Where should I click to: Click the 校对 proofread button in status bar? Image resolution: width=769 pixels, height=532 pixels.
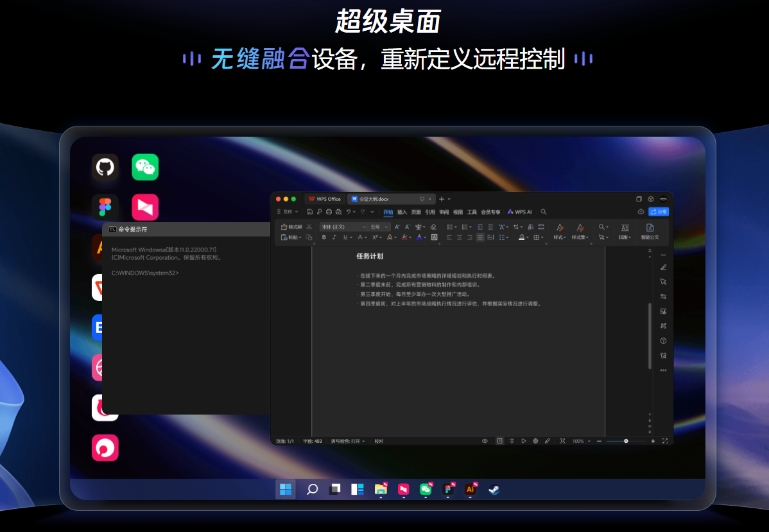pos(379,441)
